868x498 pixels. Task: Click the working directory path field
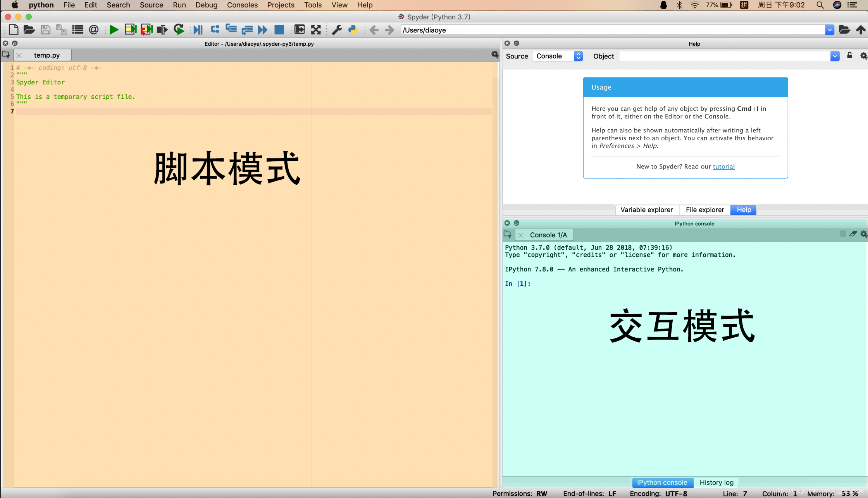(x=613, y=30)
